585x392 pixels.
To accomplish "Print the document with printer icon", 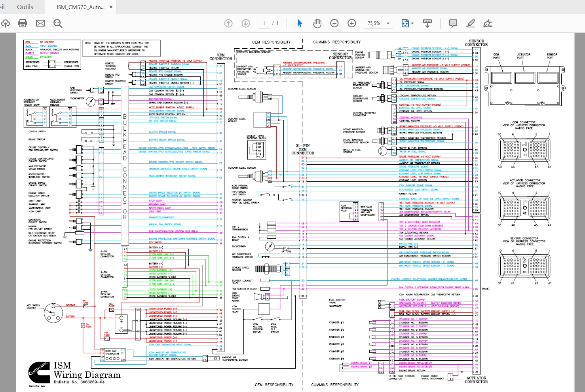I will (23, 23).
